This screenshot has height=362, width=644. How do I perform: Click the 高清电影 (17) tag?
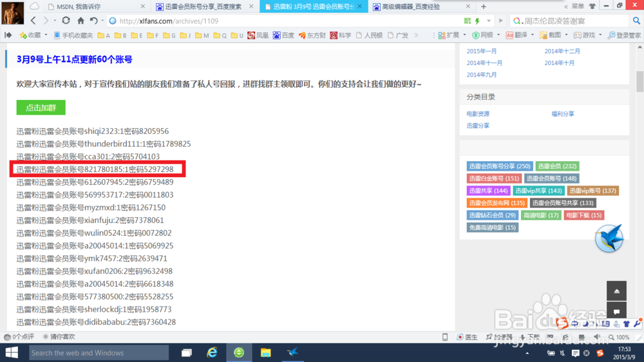540,215
